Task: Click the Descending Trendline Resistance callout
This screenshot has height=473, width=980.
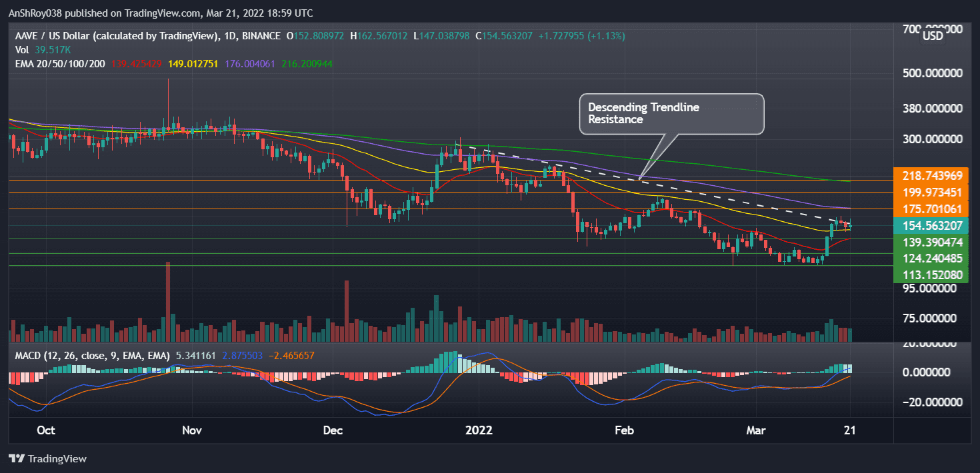Action: [x=671, y=114]
